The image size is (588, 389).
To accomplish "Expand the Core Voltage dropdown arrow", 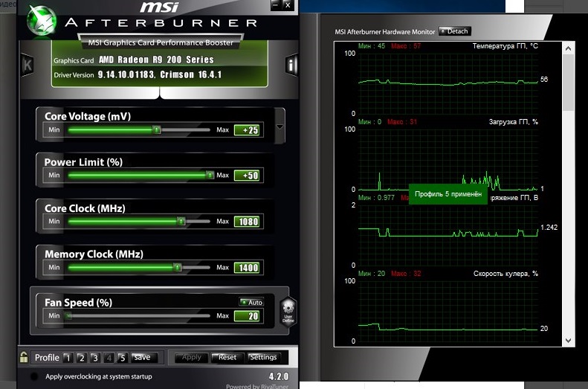I will (280, 126).
